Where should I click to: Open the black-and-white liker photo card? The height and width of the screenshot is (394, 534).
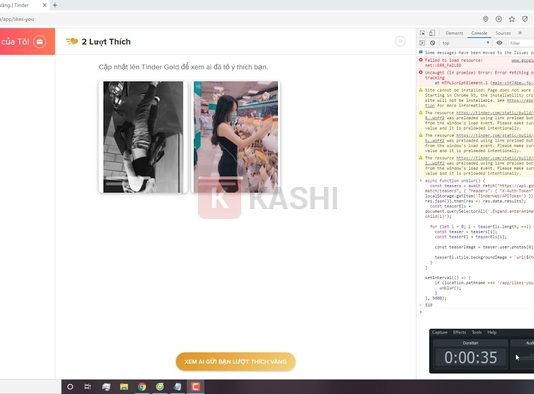(143, 137)
